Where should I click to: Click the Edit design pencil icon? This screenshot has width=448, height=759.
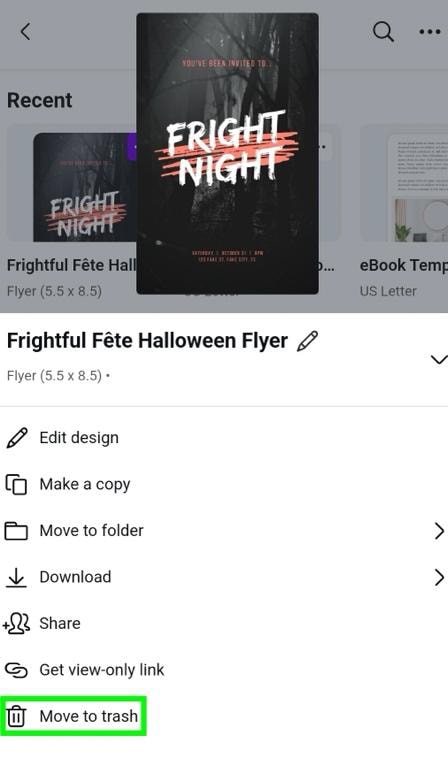[17, 438]
